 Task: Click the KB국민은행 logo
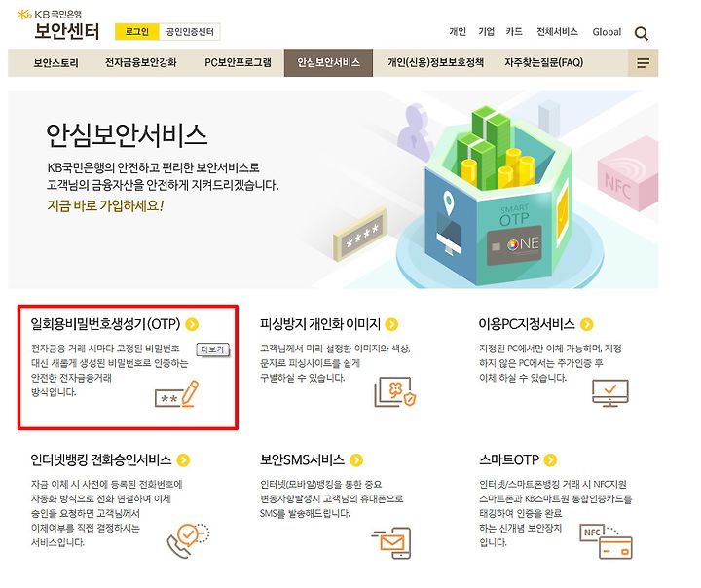tap(50, 15)
